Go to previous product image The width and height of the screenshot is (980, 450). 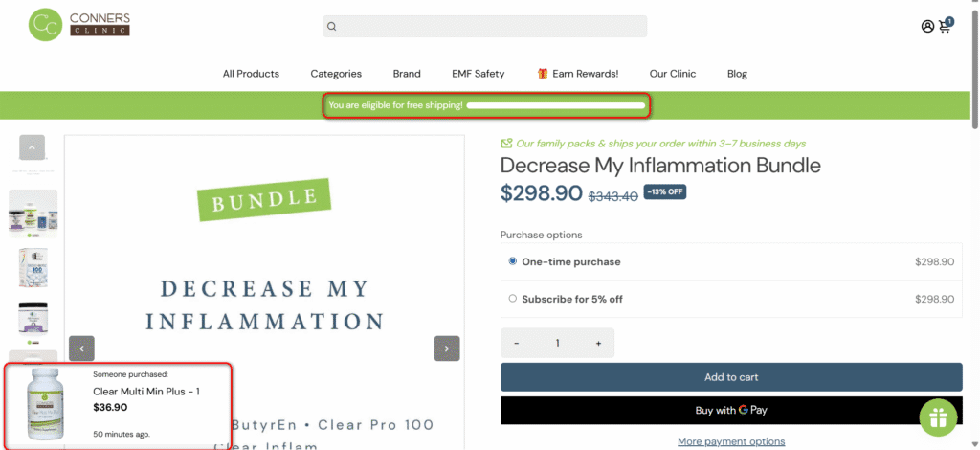(81, 349)
